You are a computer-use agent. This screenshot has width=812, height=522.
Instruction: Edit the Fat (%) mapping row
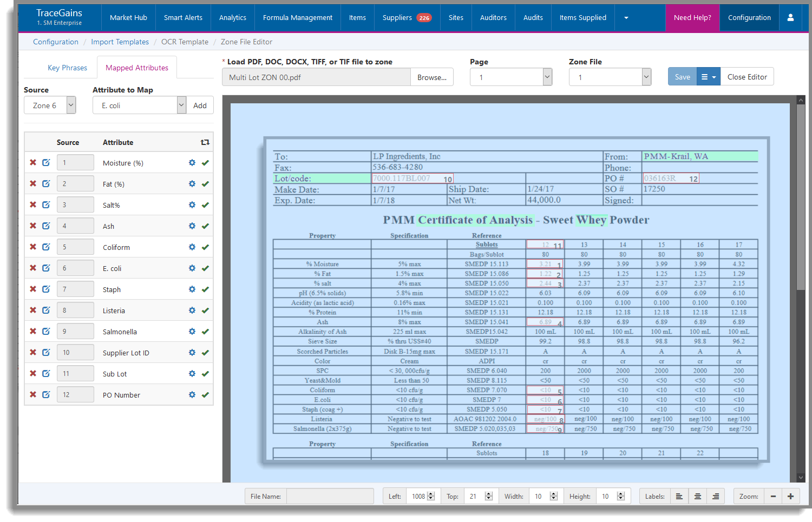(46, 184)
